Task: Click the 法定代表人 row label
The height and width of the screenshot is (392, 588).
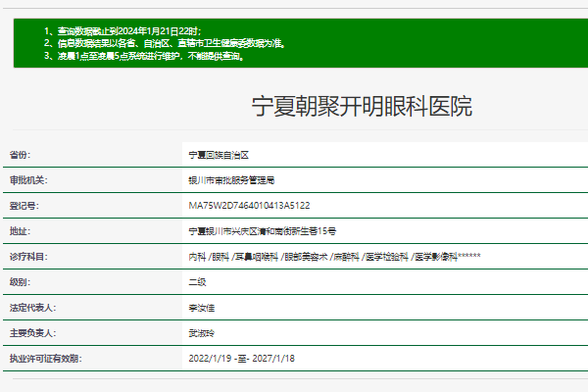Action: click(32, 308)
